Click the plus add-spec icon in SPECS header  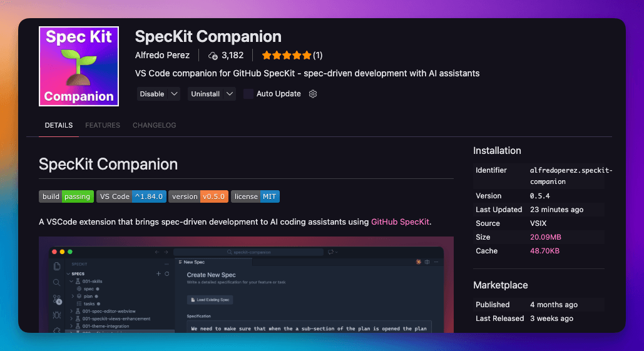pos(158,273)
